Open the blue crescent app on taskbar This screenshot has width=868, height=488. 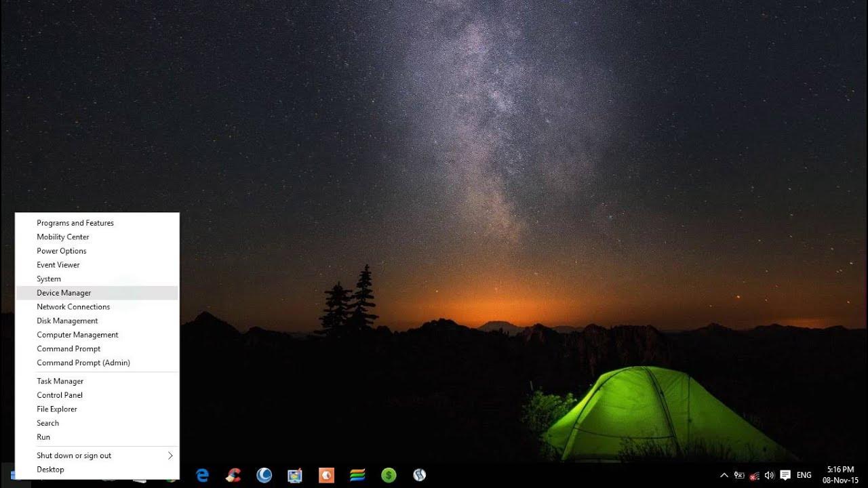tap(264, 475)
